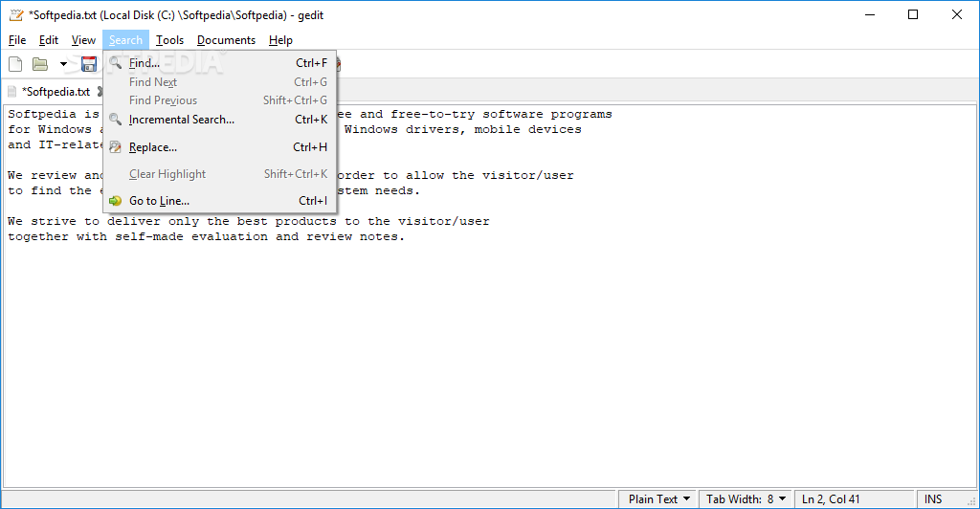
Task: Click the Replace menu item icon
Action: tap(115, 147)
